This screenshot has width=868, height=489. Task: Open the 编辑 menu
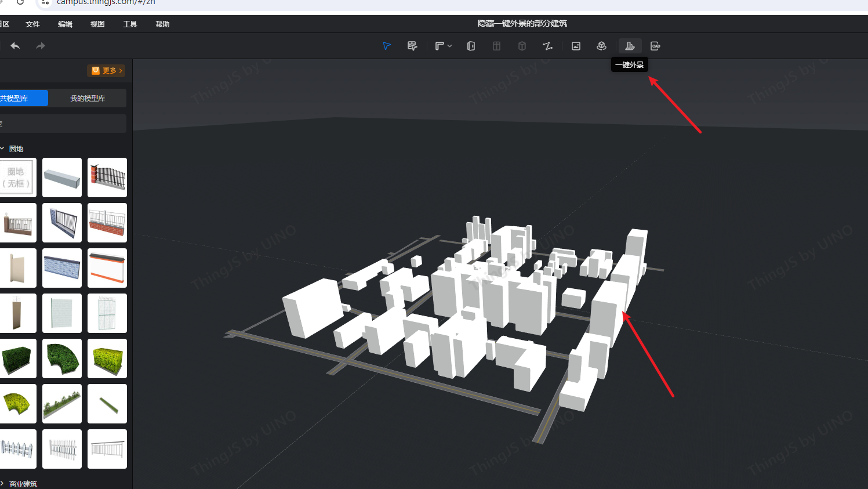point(65,24)
